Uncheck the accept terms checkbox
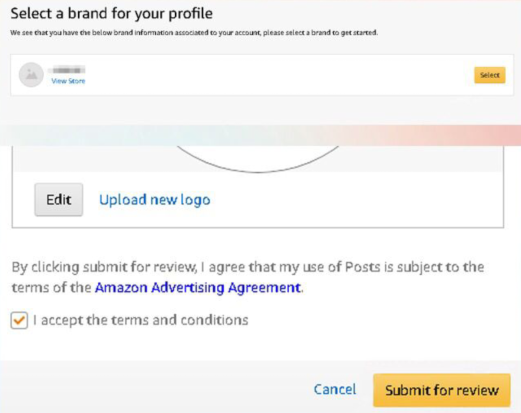 [x=19, y=321]
